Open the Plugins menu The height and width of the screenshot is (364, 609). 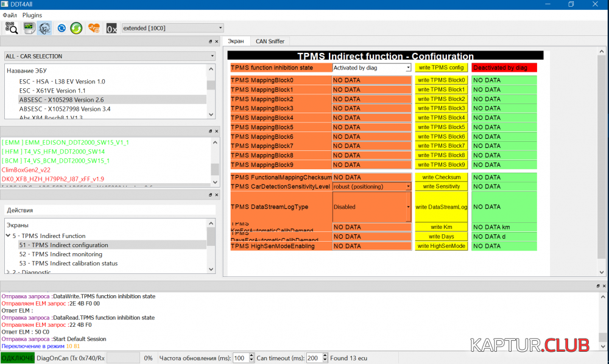pos(32,15)
